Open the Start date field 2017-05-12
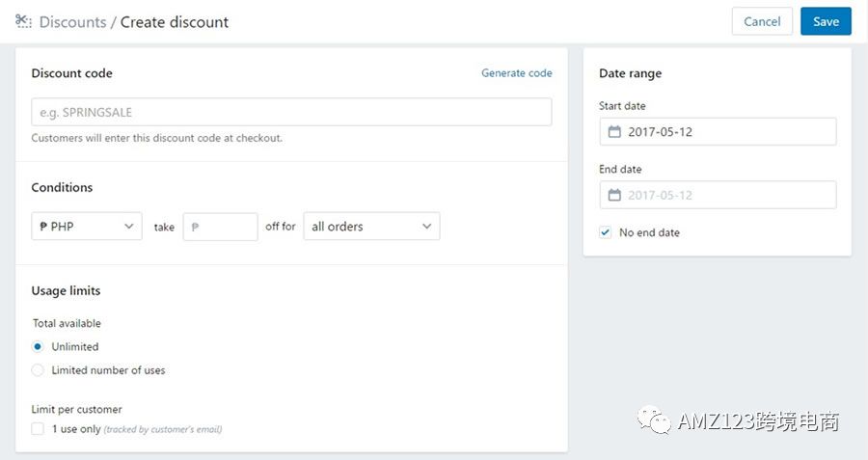The image size is (868, 460). click(718, 132)
